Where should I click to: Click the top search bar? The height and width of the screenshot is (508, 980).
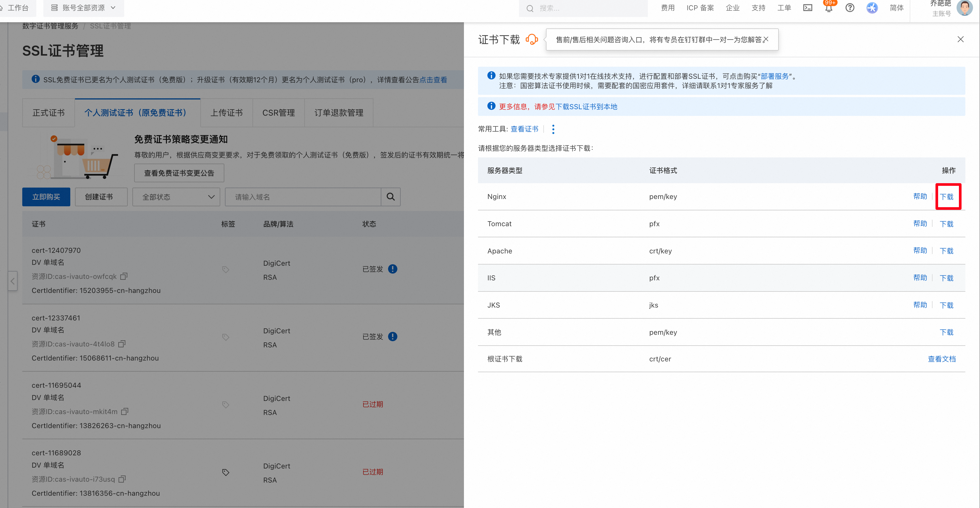(x=583, y=8)
